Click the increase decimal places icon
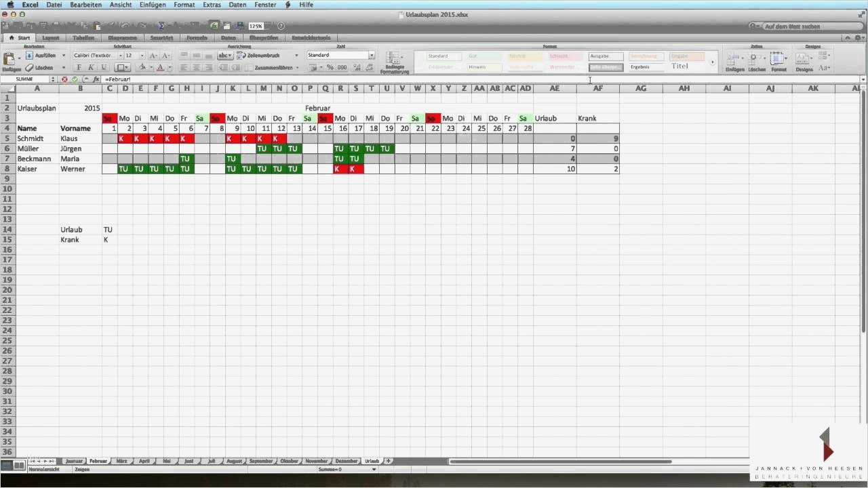 (356, 68)
